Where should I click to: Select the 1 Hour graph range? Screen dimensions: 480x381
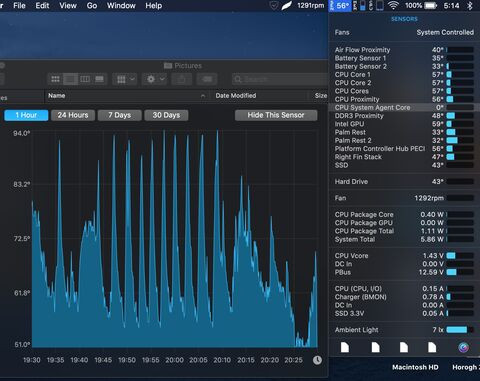coord(26,115)
